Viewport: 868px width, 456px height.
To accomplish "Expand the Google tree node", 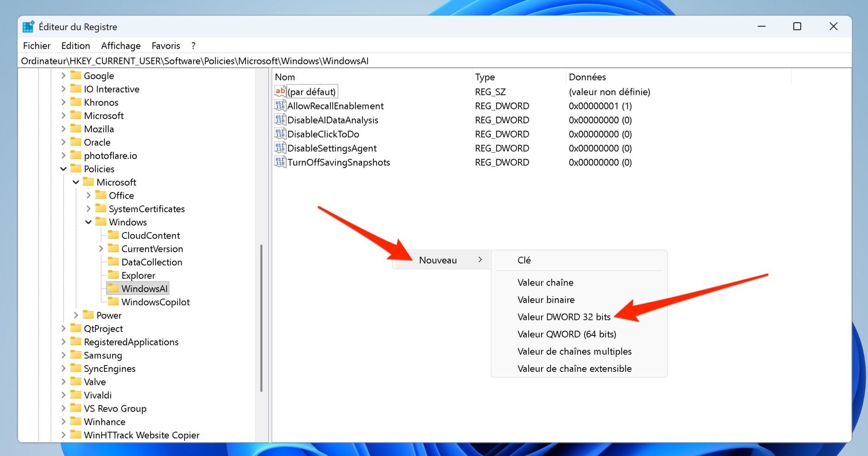I will pyautogui.click(x=63, y=76).
